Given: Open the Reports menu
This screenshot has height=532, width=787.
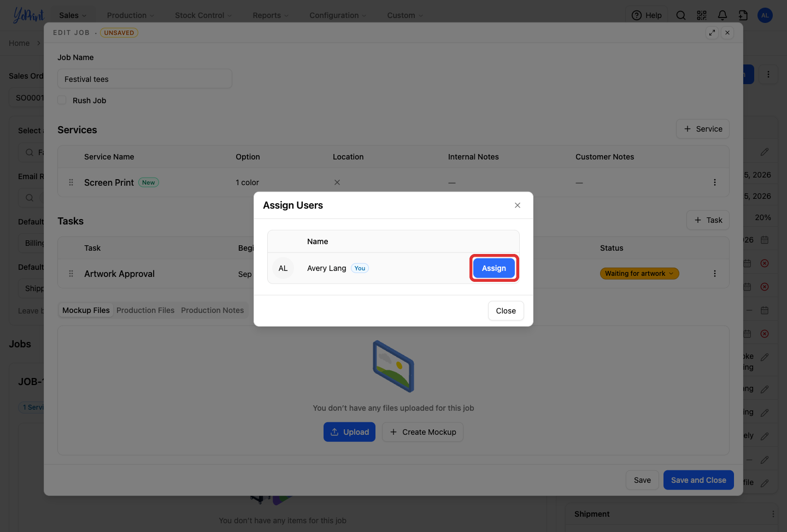Looking at the screenshot, I should point(271,15).
